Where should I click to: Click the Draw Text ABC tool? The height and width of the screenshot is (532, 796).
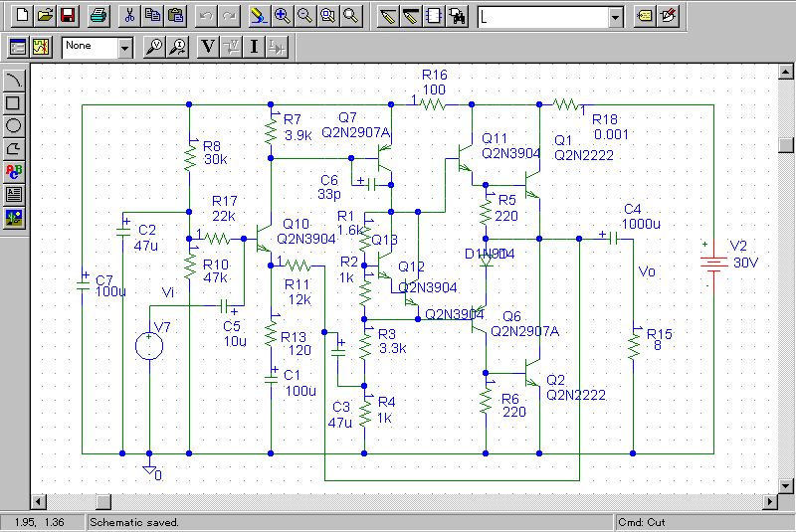pyautogui.click(x=14, y=171)
